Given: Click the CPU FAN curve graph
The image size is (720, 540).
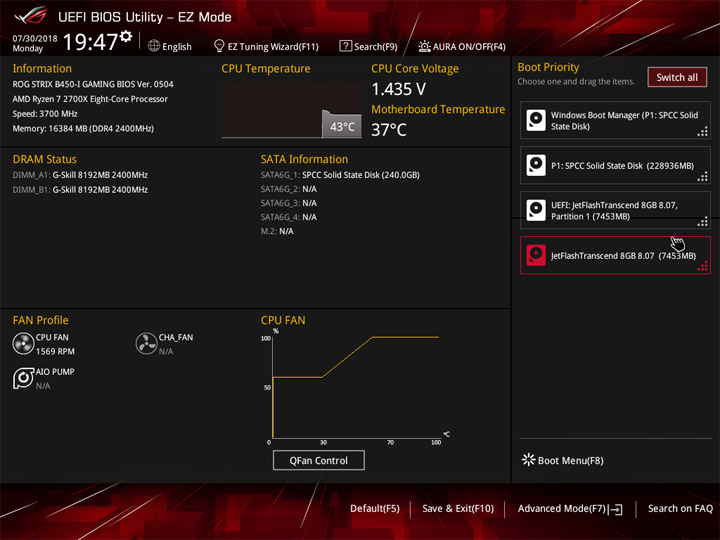Looking at the screenshot, I should (356, 387).
